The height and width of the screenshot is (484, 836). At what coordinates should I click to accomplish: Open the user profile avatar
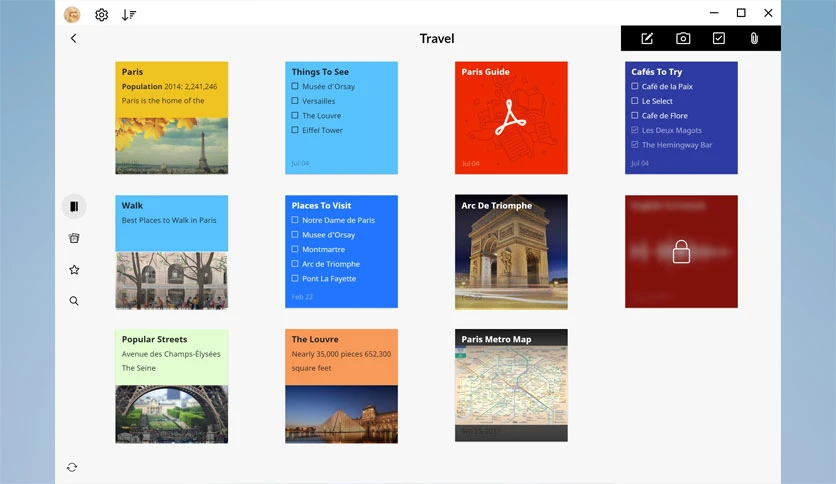pyautogui.click(x=72, y=14)
